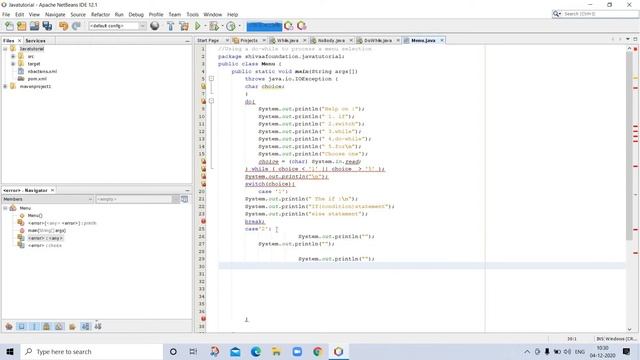Toggle Show Fields filter in Navigator

pos(22,327)
